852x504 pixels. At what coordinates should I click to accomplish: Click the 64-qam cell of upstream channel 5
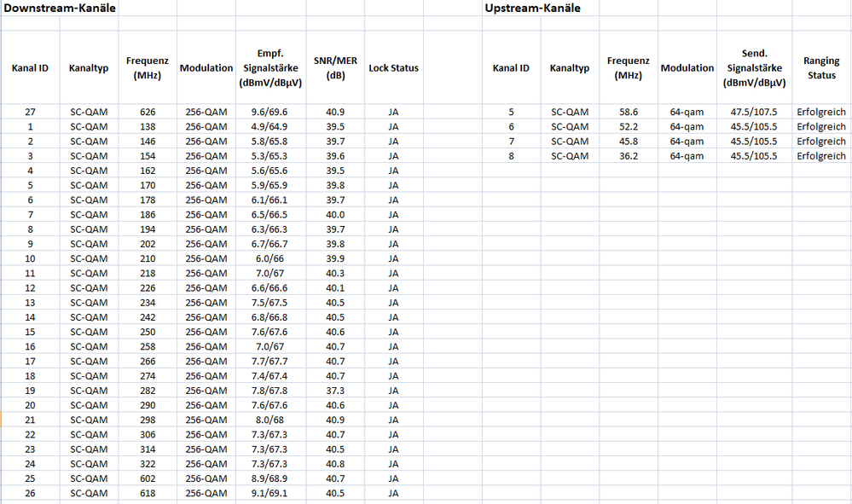(687, 112)
